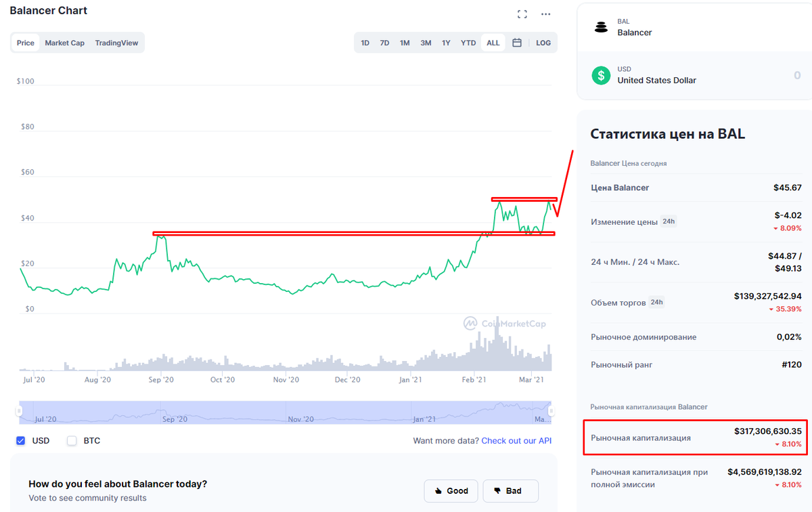This screenshot has width=812, height=512.
Task: Select the YTD time range
Action: coord(468,43)
